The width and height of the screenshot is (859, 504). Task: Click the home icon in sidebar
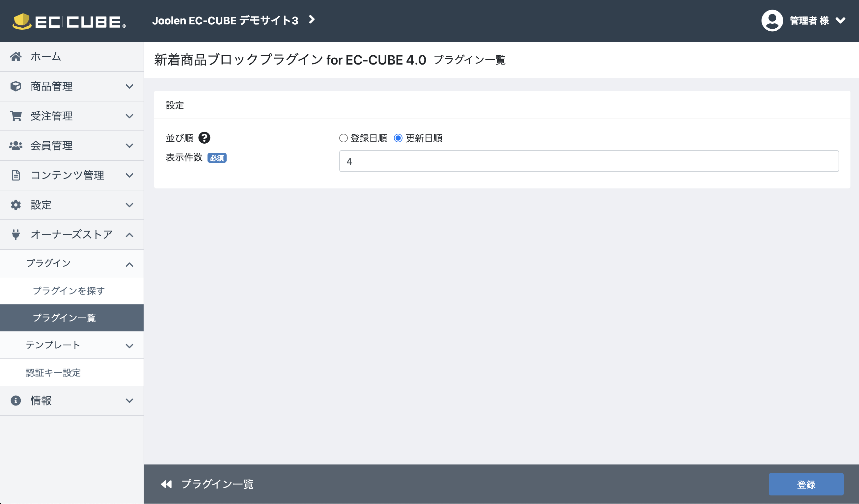click(16, 57)
